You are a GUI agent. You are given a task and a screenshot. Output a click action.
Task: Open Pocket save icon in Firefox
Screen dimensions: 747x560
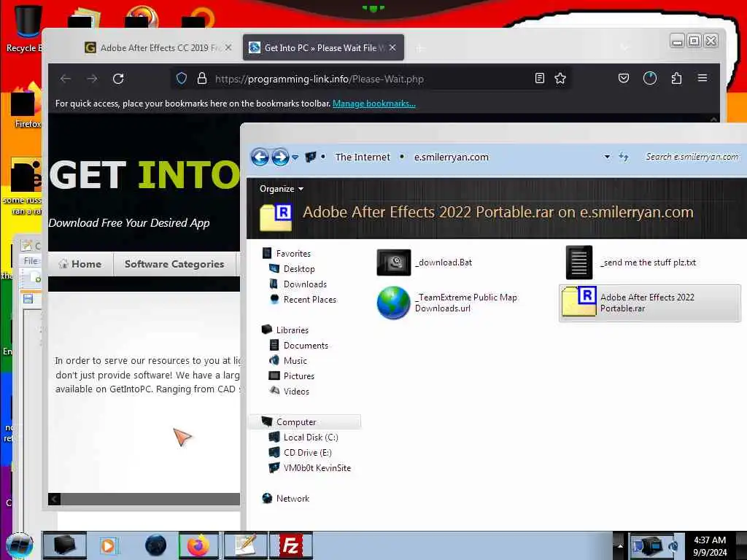[x=623, y=78]
